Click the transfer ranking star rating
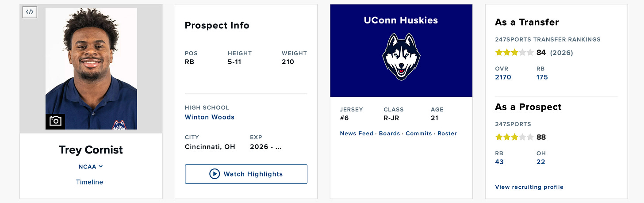 pyautogui.click(x=514, y=53)
